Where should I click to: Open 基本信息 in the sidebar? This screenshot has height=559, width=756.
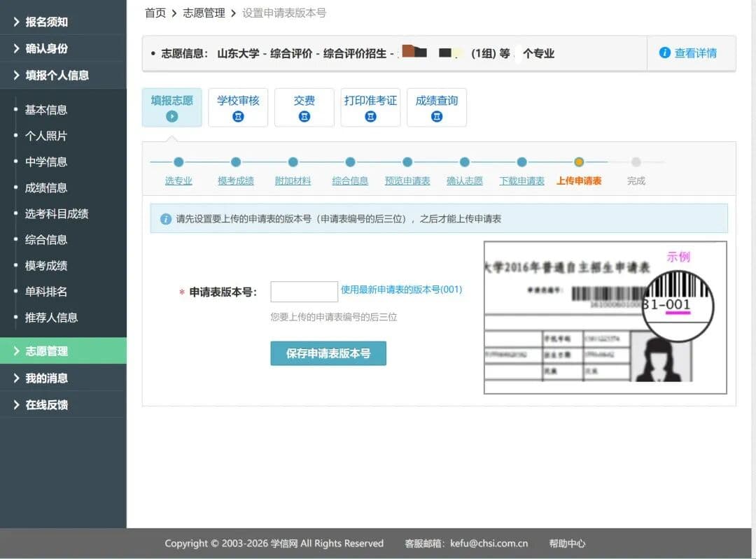(46, 110)
